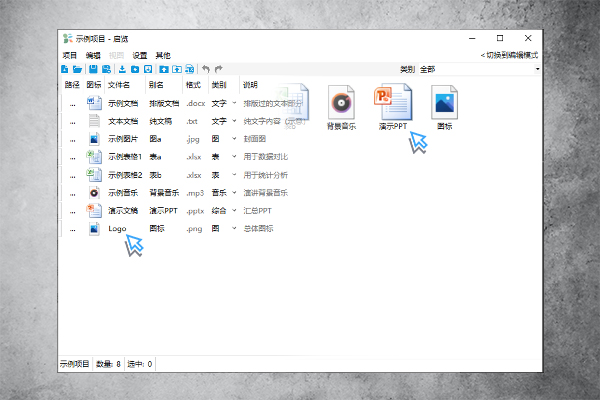600x400 pixels.
Task: Select the .mp3 format cell
Action: [x=195, y=193]
